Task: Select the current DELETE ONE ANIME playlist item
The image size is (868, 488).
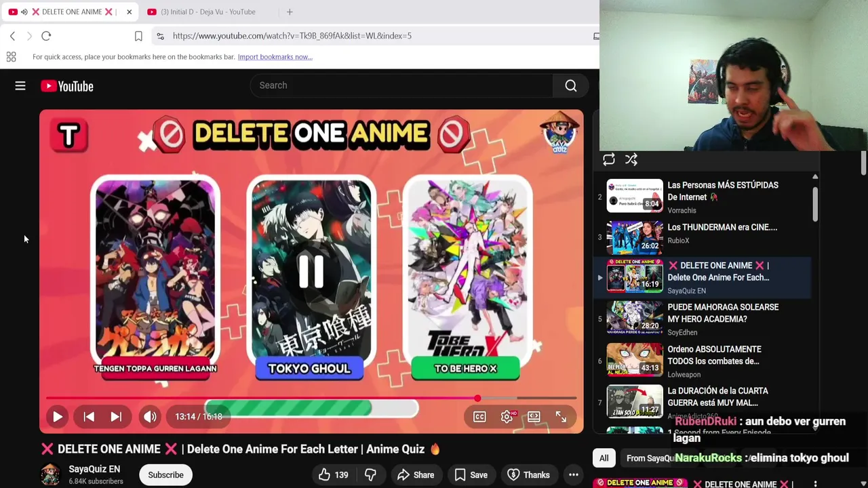Action: click(702, 278)
